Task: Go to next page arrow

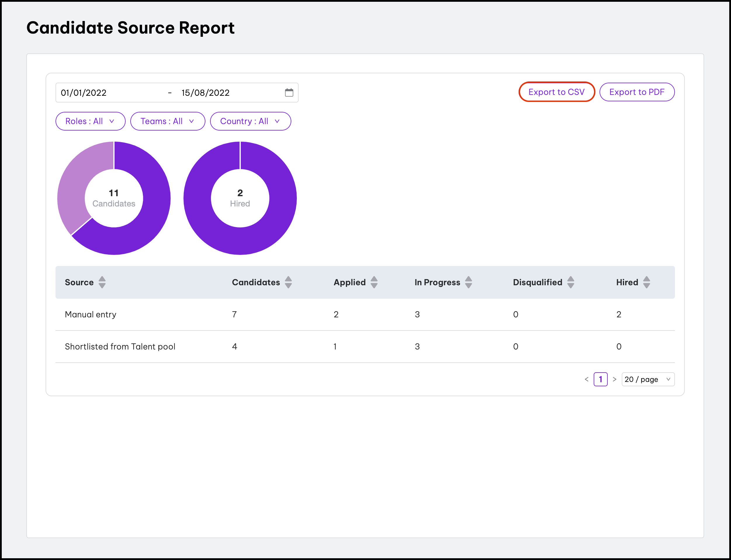Action: (614, 379)
